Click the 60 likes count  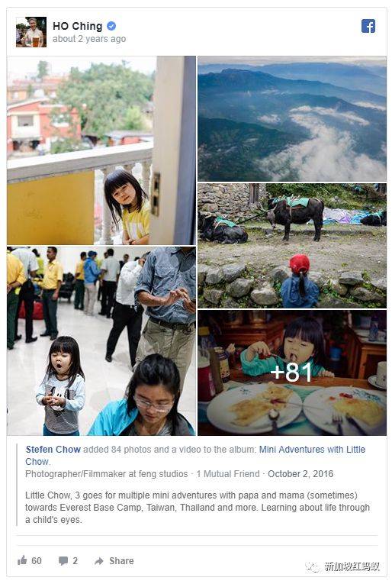click(x=37, y=561)
